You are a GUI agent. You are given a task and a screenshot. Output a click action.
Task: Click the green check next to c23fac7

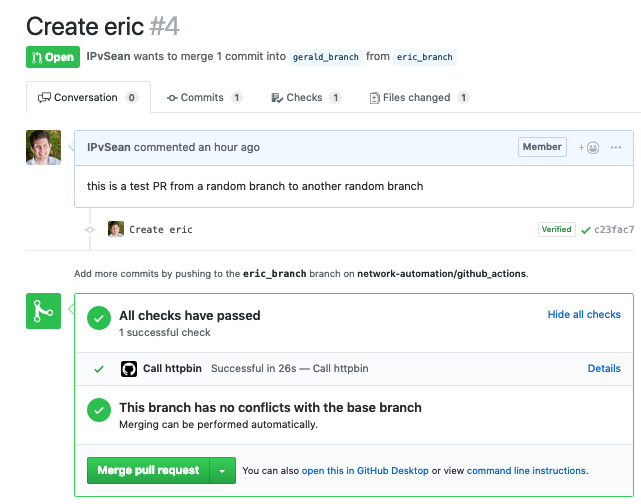(585, 230)
